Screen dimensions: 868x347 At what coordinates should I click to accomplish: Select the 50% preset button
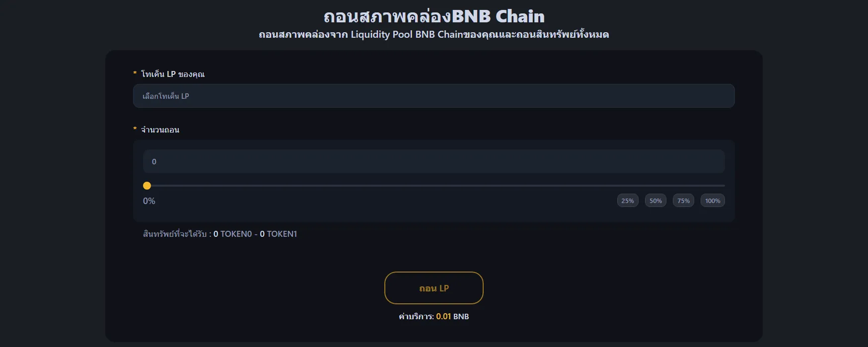(655, 201)
